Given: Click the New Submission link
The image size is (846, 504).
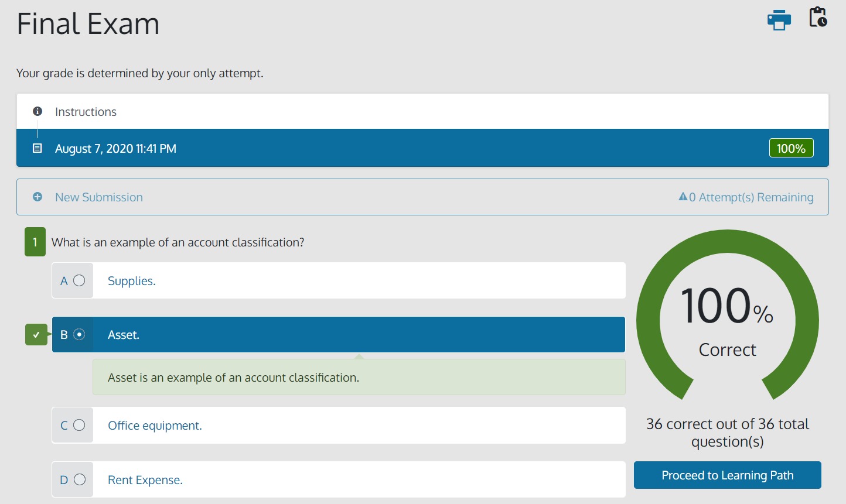Looking at the screenshot, I should click(99, 197).
